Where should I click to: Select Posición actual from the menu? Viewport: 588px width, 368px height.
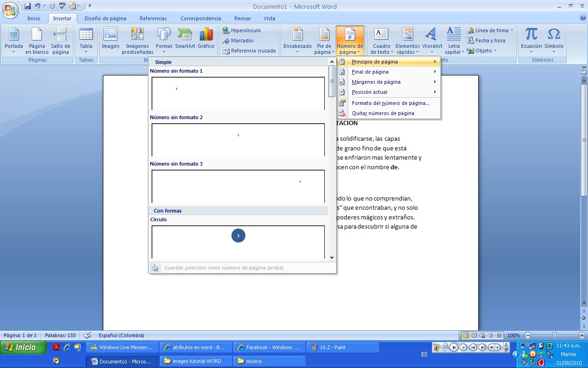[x=389, y=92]
